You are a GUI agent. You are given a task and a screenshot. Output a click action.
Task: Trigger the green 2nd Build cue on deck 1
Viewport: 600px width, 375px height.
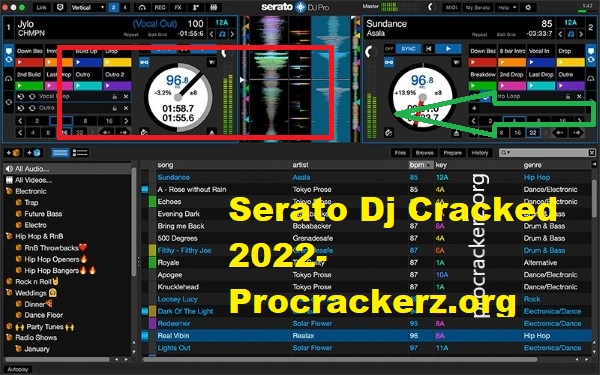coord(29,86)
